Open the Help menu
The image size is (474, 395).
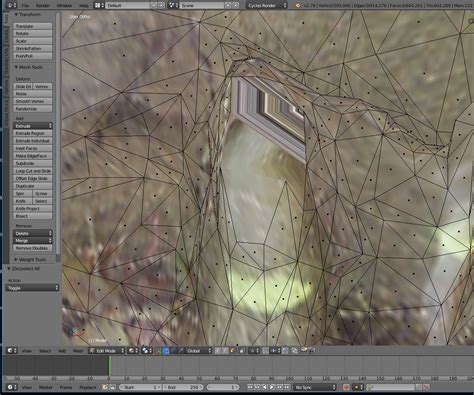pyautogui.click(x=84, y=6)
